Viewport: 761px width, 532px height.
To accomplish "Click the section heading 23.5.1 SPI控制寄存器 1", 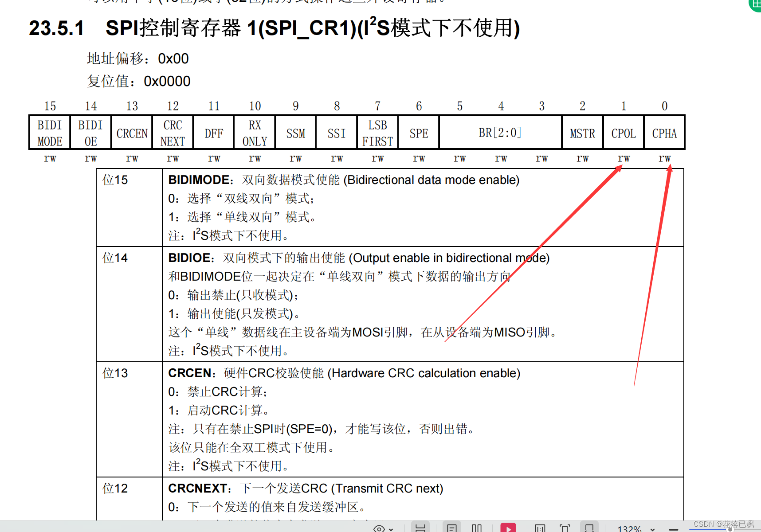I will tap(274, 28).
